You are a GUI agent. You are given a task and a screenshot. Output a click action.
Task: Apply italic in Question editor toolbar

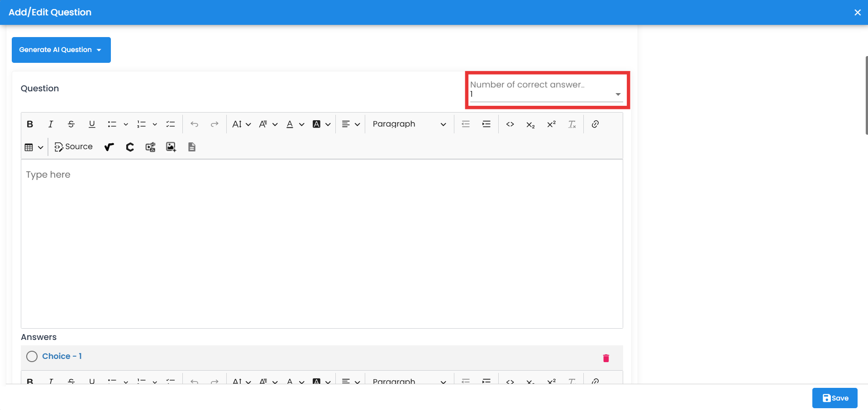(51, 124)
